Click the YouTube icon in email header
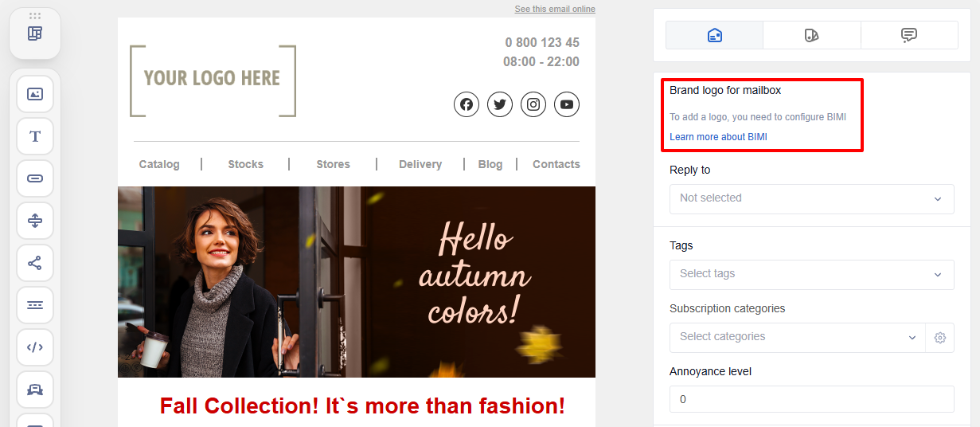The image size is (980, 427). (x=567, y=104)
